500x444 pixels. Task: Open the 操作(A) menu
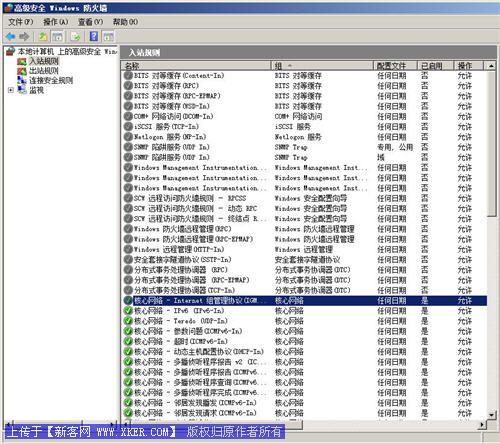[x=56, y=22]
